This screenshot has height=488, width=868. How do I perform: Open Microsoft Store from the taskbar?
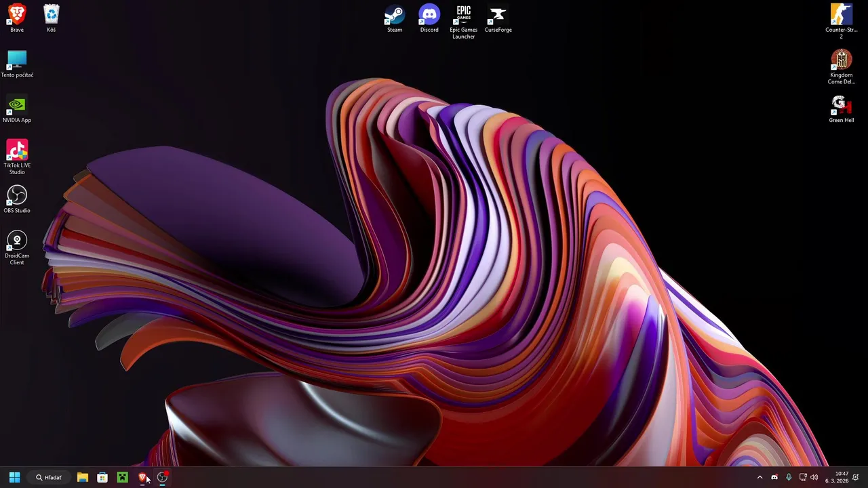[x=102, y=478]
